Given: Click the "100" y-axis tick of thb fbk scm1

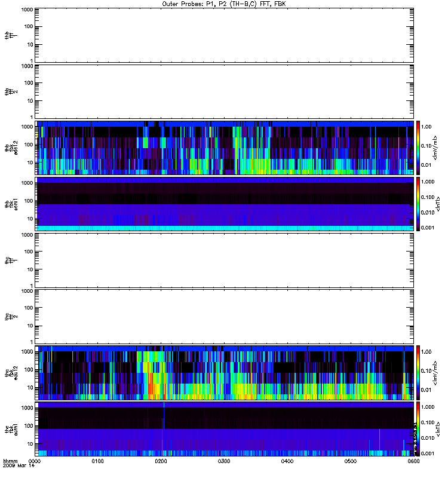Looking at the screenshot, I should pyautogui.click(x=29, y=201).
